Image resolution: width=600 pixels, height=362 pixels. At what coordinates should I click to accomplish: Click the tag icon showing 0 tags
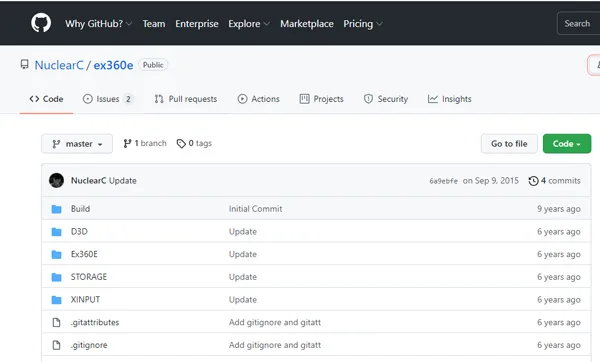pyautogui.click(x=181, y=143)
